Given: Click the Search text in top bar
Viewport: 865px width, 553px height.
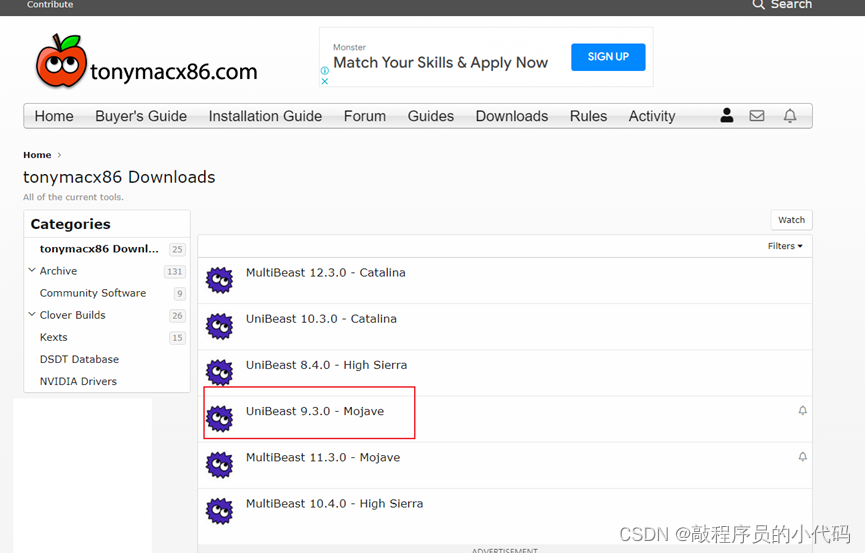Looking at the screenshot, I should point(791,5).
